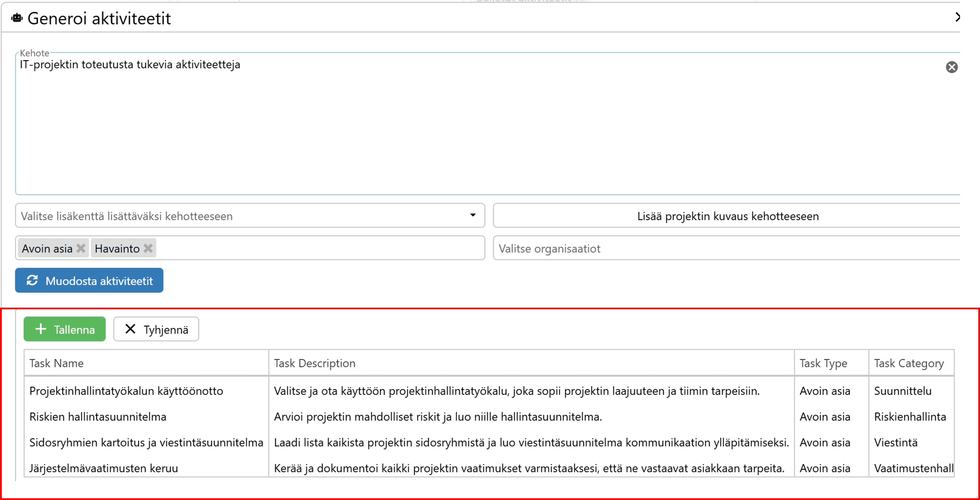Viewport: 980px width, 500px height.
Task: Select the Riskien hallintasuunnitelma row
Action: (98, 417)
